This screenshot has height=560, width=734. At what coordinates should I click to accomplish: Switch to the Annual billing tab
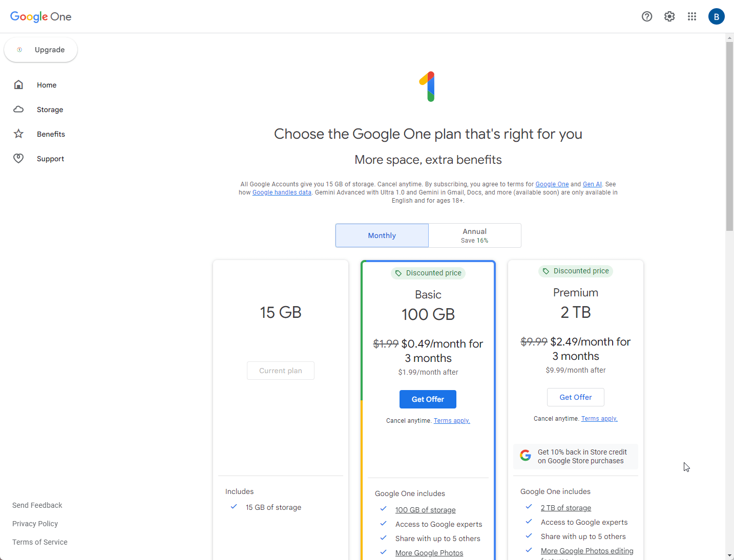coord(474,235)
